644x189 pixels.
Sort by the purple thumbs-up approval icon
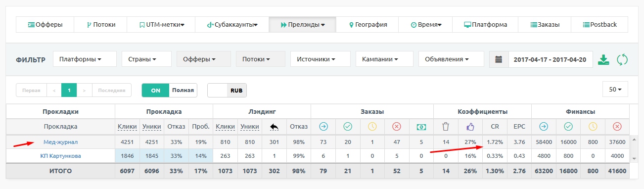coord(470,127)
